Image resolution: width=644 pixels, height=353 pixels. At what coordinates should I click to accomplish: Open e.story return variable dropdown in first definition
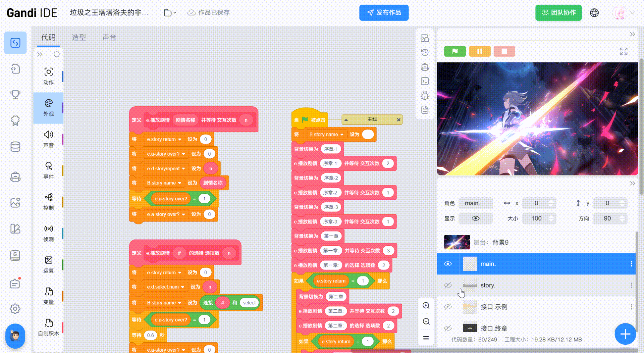coord(164,139)
